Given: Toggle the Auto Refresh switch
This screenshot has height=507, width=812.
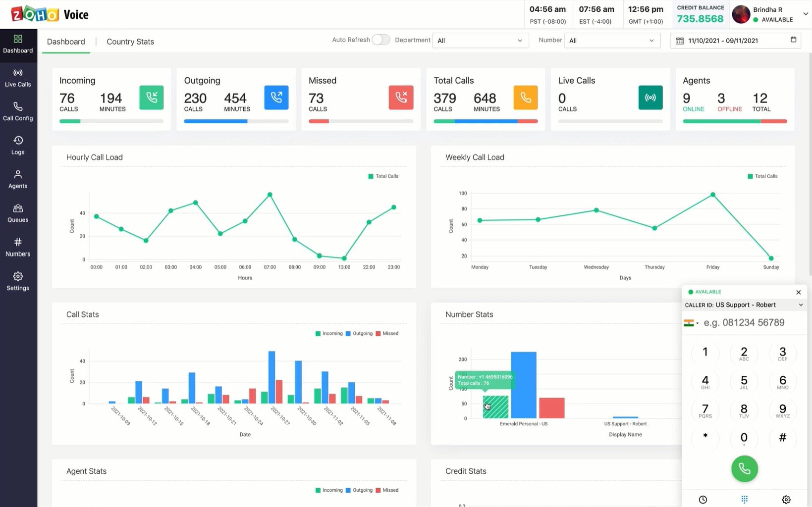Looking at the screenshot, I should pos(380,40).
